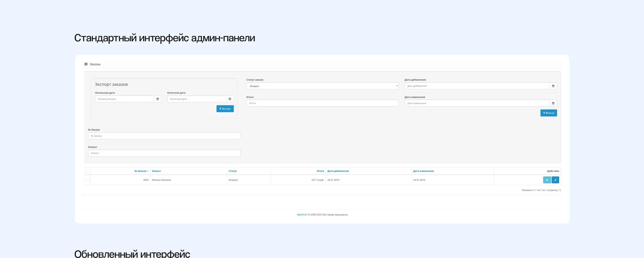Open calendar picker for Начальная дата
This screenshot has height=258, width=644.
158,99
